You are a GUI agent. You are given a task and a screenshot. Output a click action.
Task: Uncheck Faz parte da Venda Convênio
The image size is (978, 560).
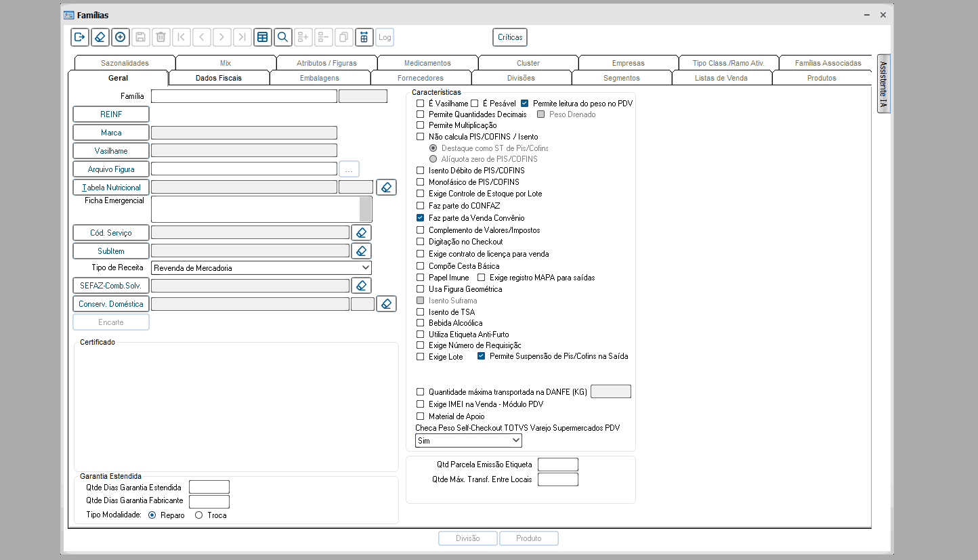click(x=421, y=218)
